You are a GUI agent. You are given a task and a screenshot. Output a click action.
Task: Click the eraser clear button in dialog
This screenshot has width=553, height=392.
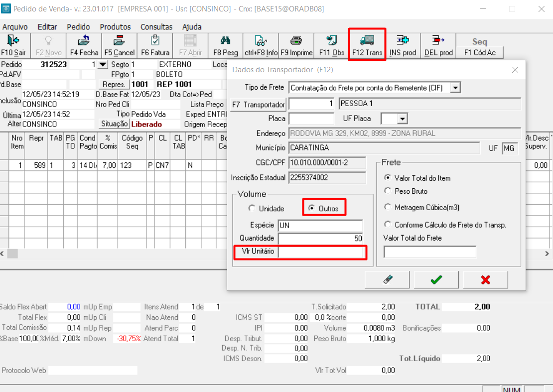coord(388,280)
